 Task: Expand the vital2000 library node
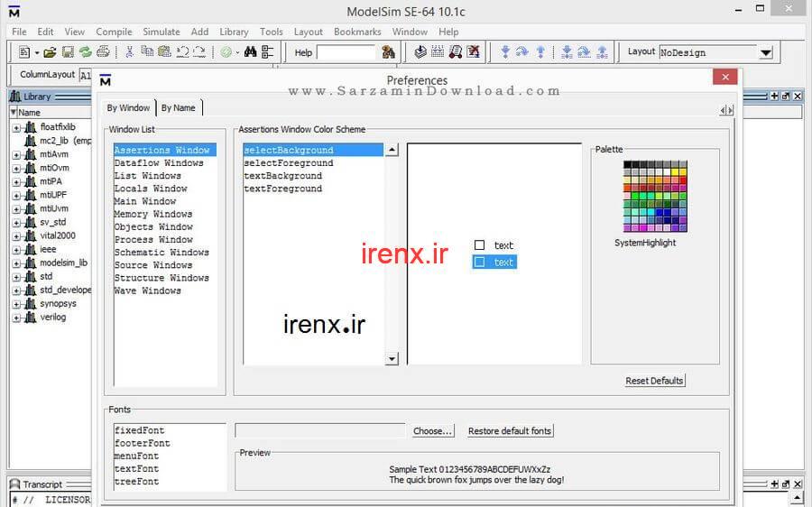coord(16,236)
